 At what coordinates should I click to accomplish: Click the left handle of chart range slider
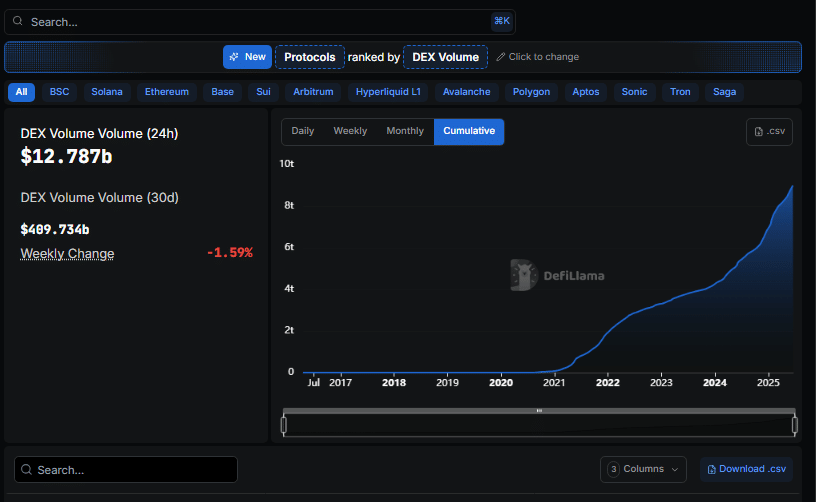(x=284, y=425)
